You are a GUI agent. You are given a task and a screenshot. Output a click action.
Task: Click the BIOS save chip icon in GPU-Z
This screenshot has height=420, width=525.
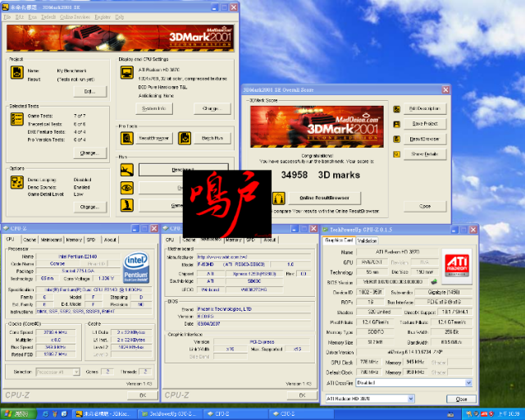[x=434, y=281]
